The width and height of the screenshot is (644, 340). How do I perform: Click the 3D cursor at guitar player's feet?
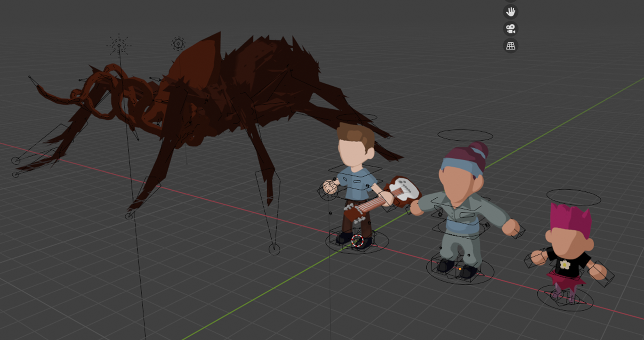click(x=357, y=241)
